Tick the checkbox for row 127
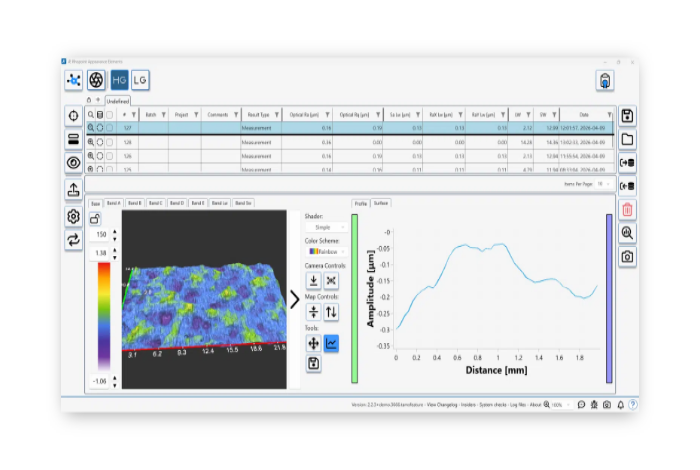Image resolution: width=700 pixels, height=470 pixels. click(x=109, y=128)
